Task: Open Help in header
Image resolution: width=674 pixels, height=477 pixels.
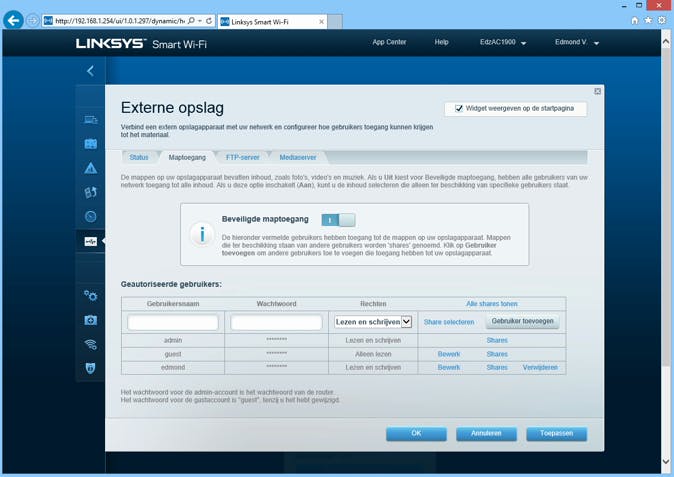Action: coord(441,42)
